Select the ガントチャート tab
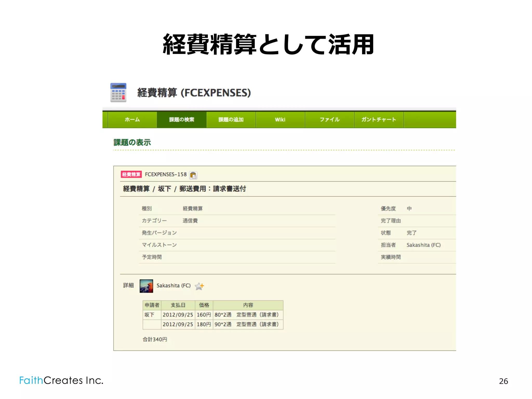Image resolution: width=532 pixels, height=399 pixels. pos(379,119)
